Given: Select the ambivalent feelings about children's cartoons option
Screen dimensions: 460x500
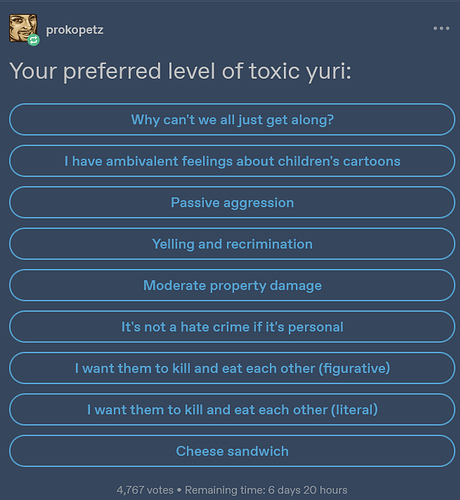Looking at the screenshot, I should coord(232,161).
